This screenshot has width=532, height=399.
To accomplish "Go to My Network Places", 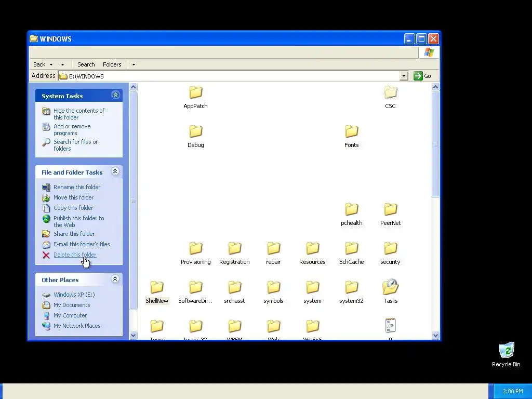I will click(77, 326).
